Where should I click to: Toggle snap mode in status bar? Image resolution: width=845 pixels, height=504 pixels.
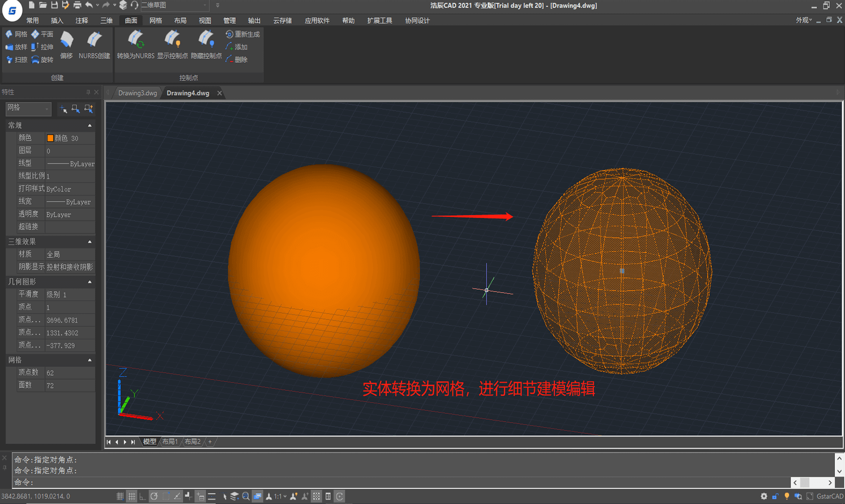120,496
